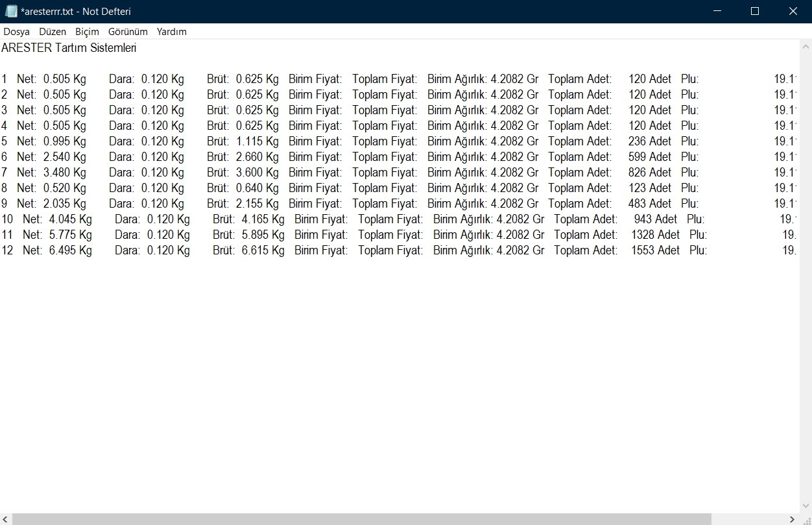Minimize the Not Defteri window

point(717,11)
